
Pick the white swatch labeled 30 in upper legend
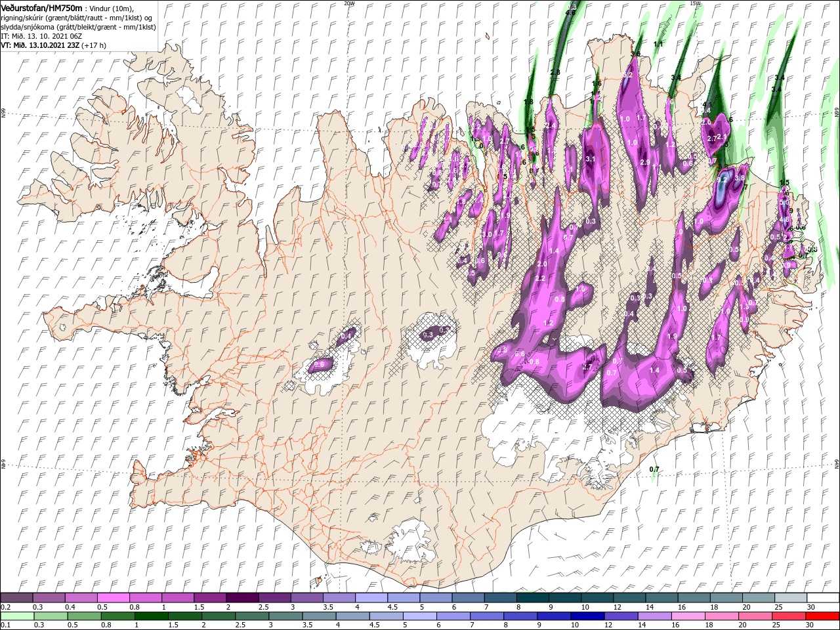point(822,598)
